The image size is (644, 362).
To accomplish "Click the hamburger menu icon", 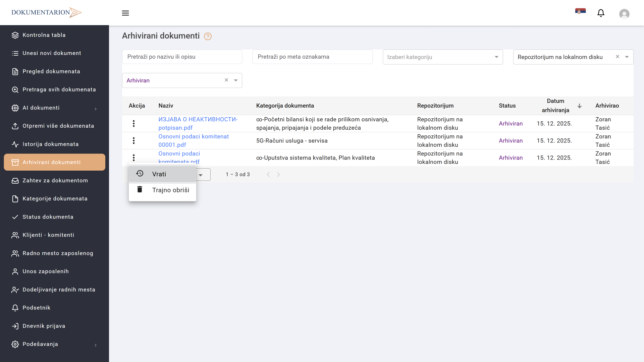I will click(x=125, y=13).
